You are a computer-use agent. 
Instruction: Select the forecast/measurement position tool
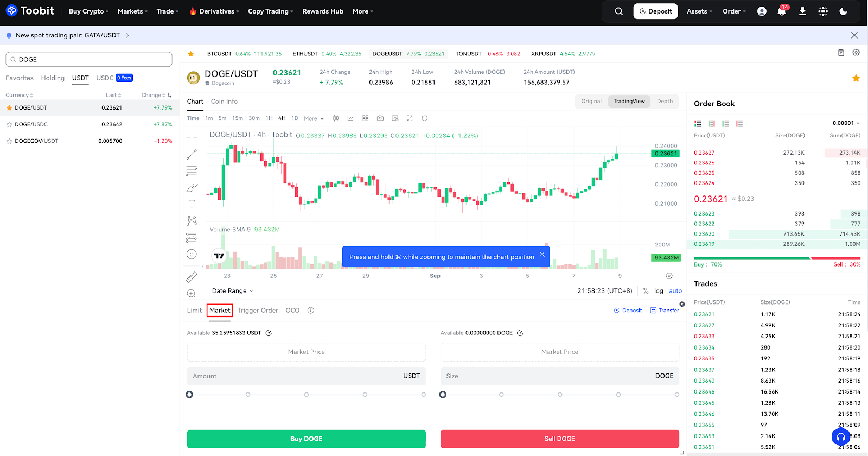[192, 237]
